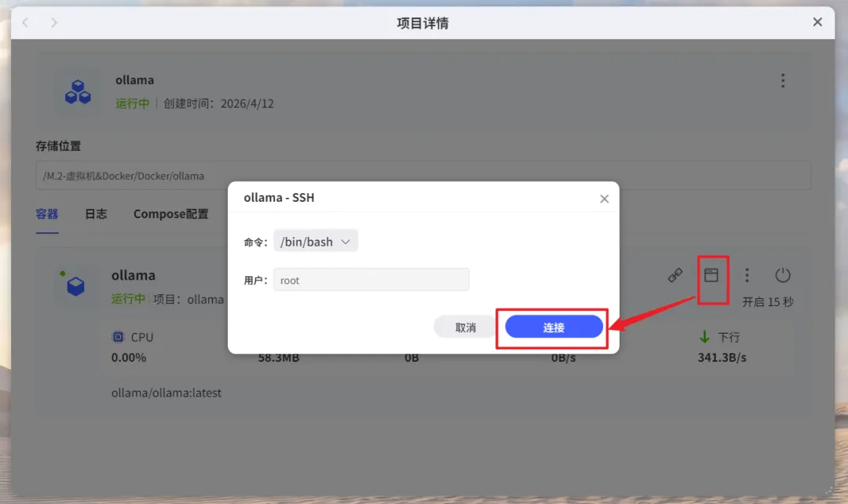Click the 取消 cancel button
Viewport: 848px width, 504px height.
click(x=465, y=327)
